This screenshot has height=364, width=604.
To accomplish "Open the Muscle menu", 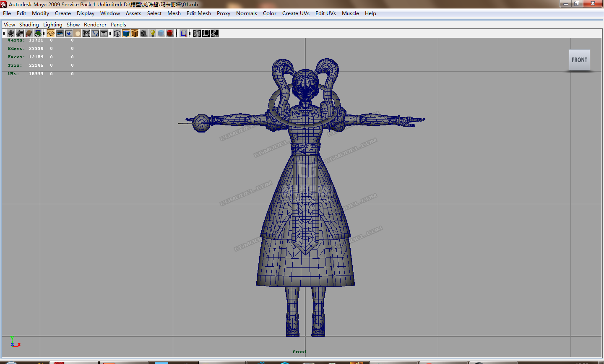I will [350, 13].
